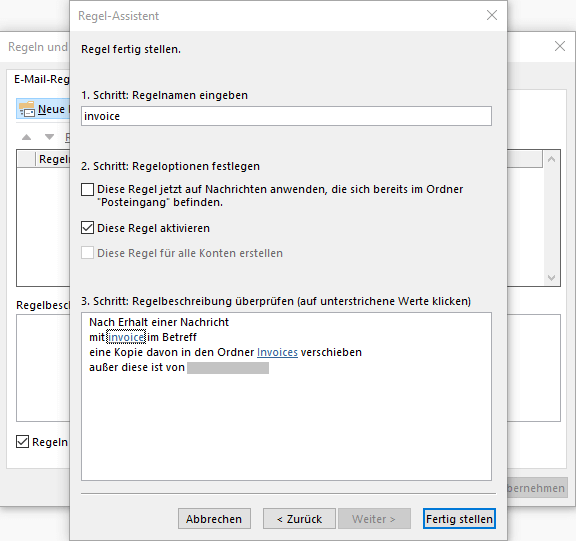Click the redacted sender exception value
Screen dimensions: 576x541
click(x=228, y=368)
